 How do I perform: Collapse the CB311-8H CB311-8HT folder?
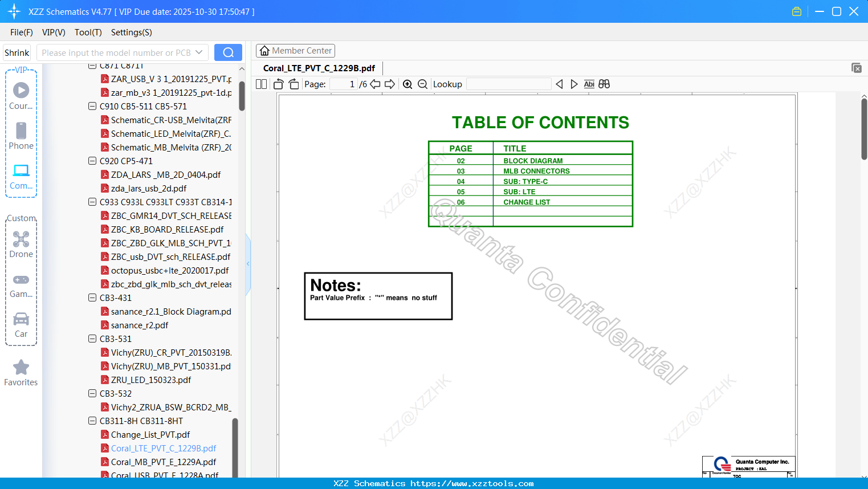[92, 421]
